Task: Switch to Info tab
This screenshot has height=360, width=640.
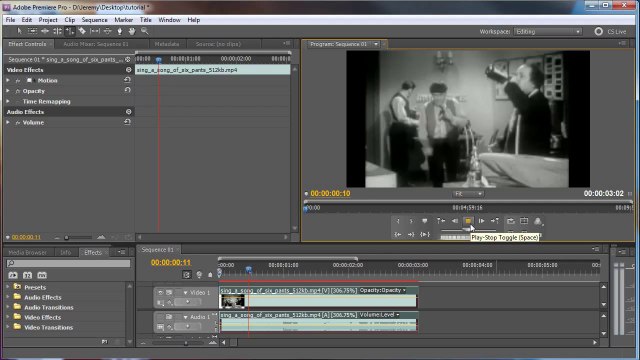Action: 66,253
